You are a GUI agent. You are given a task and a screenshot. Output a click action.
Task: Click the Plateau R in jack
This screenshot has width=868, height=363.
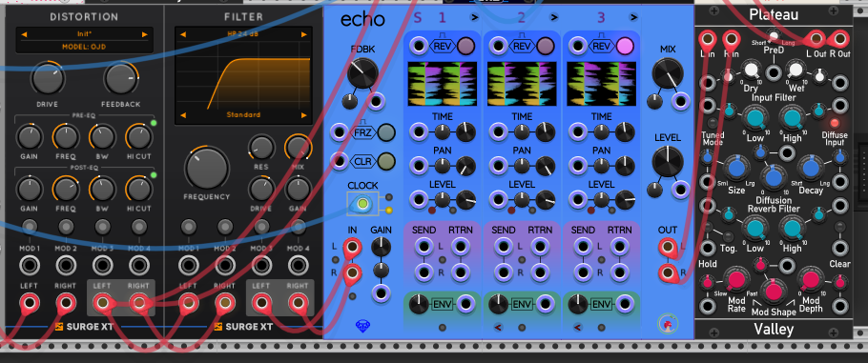point(732,39)
